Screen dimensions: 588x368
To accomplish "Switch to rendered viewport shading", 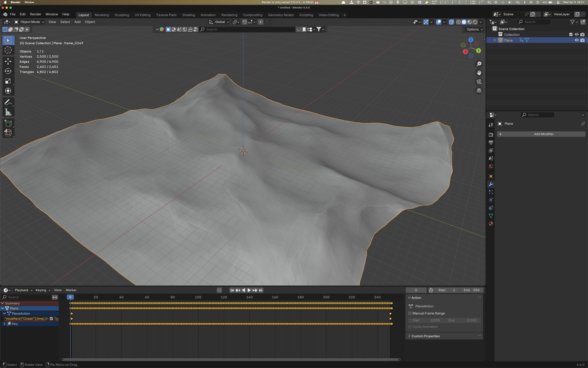I will click(475, 22).
